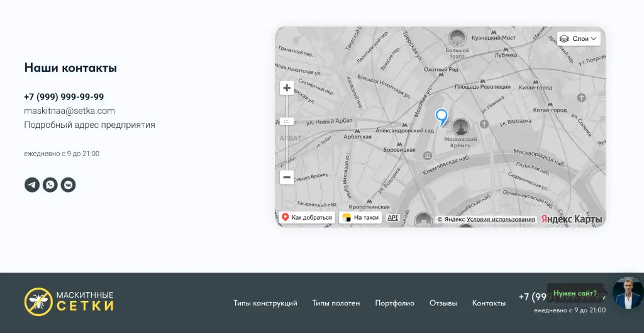The height and width of the screenshot is (333, 644).
Task: Open the Яндекс Карты logo link
Action: click(x=571, y=219)
